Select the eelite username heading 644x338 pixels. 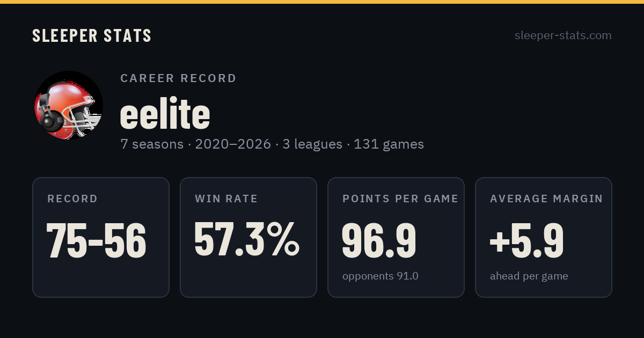[x=165, y=114]
